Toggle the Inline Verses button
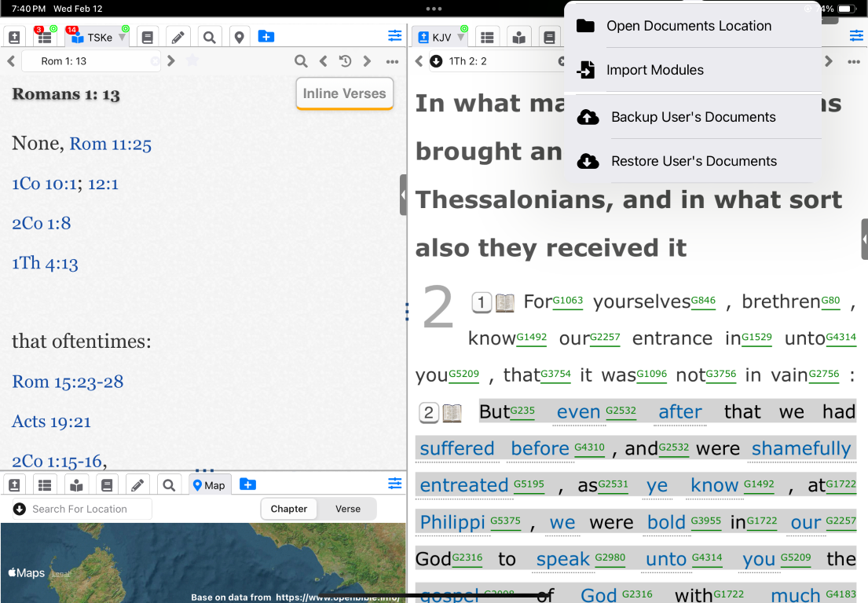The image size is (868, 603). point(344,93)
